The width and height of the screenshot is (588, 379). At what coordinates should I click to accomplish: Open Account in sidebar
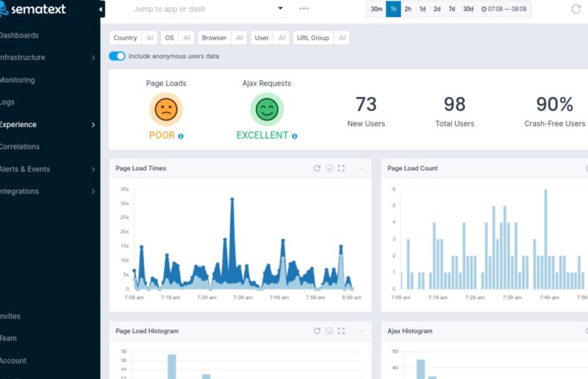pyautogui.click(x=13, y=361)
